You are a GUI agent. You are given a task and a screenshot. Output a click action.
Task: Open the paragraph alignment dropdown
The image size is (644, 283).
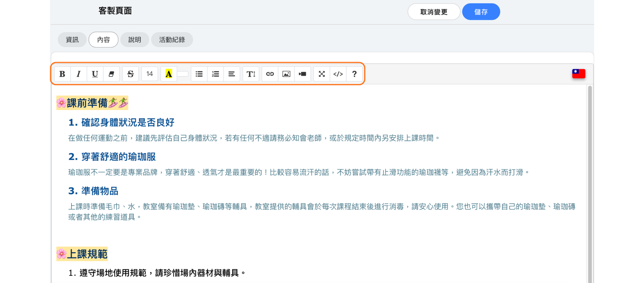click(x=232, y=74)
